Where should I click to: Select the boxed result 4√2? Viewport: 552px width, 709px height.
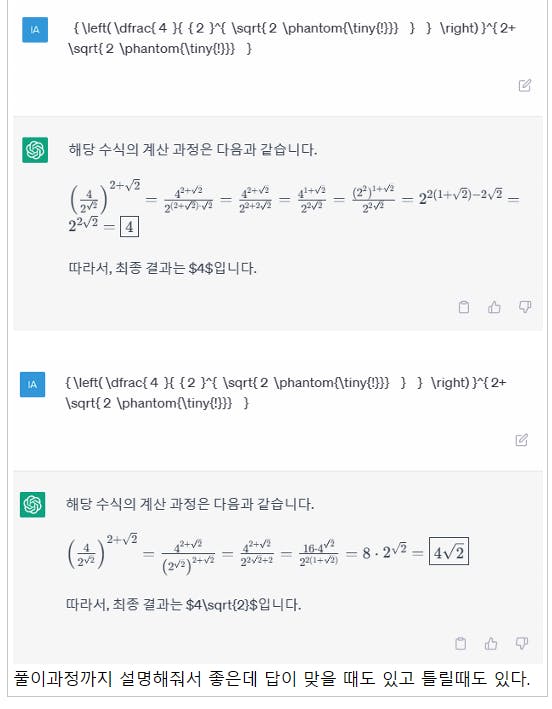[x=448, y=551]
